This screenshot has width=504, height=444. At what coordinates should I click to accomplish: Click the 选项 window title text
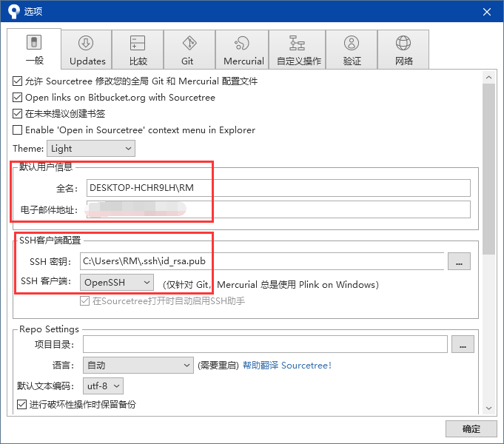pyautogui.click(x=33, y=12)
